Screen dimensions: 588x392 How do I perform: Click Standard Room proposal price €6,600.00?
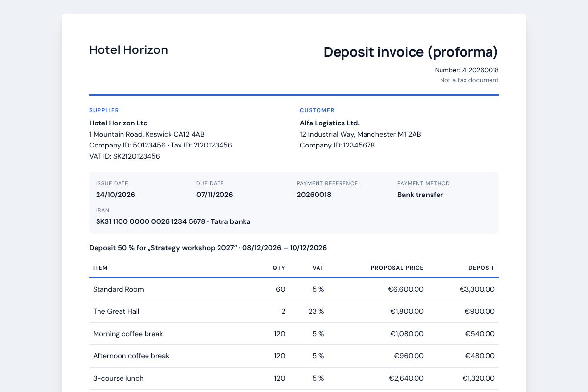point(406,289)
